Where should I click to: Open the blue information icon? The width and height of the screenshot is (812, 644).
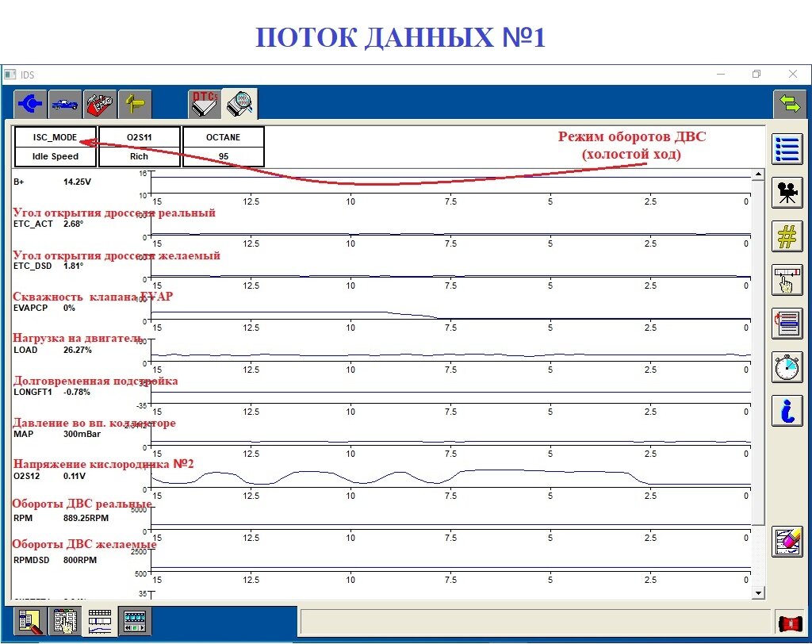point(787,410)
